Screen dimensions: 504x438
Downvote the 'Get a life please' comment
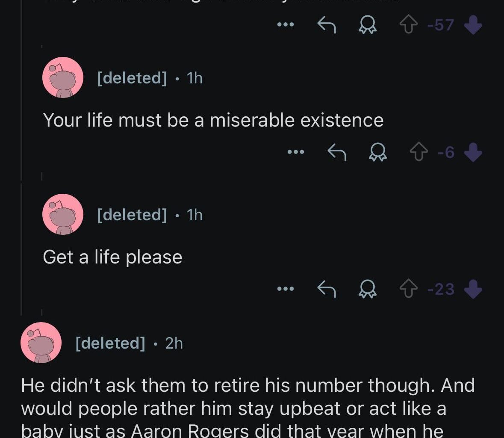pos(472,289)
